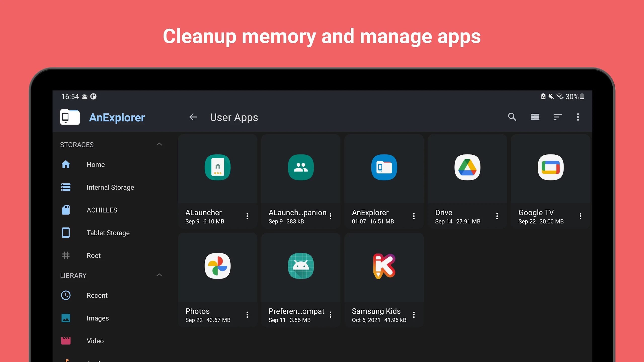Switch to list view layout

point(535,117)
